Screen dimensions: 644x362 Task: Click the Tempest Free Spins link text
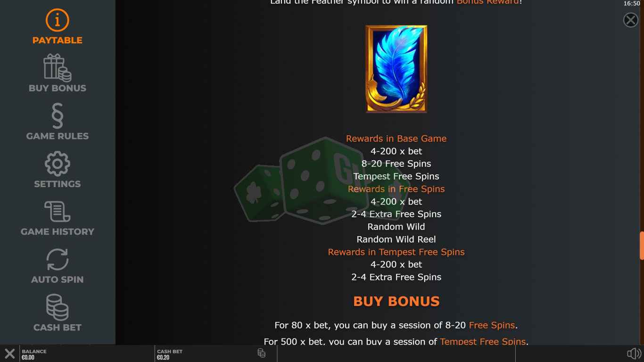tap(483, 341)
